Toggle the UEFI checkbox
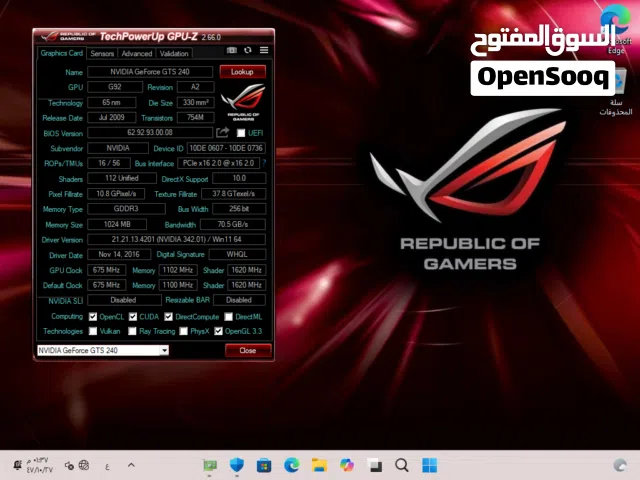 click(241, 133)
